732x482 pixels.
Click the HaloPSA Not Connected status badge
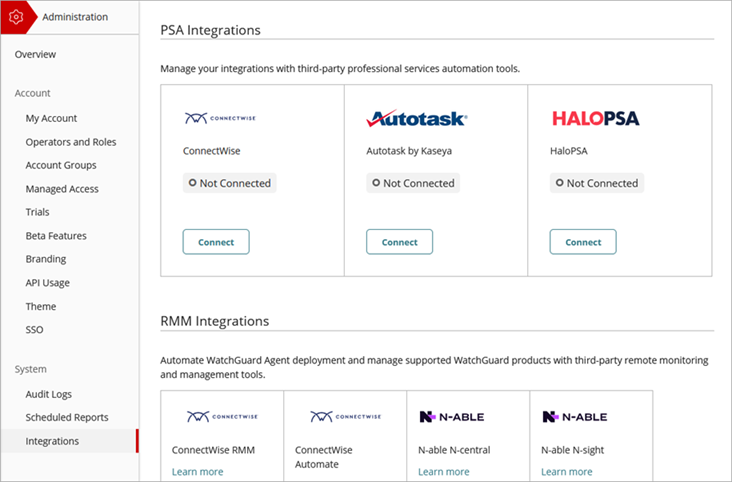point(597,183)
